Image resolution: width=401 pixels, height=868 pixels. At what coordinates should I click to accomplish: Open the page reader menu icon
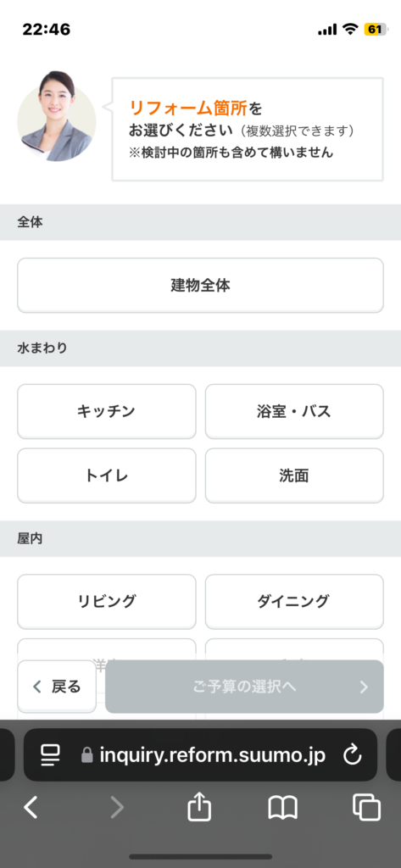tap(50, 754)
